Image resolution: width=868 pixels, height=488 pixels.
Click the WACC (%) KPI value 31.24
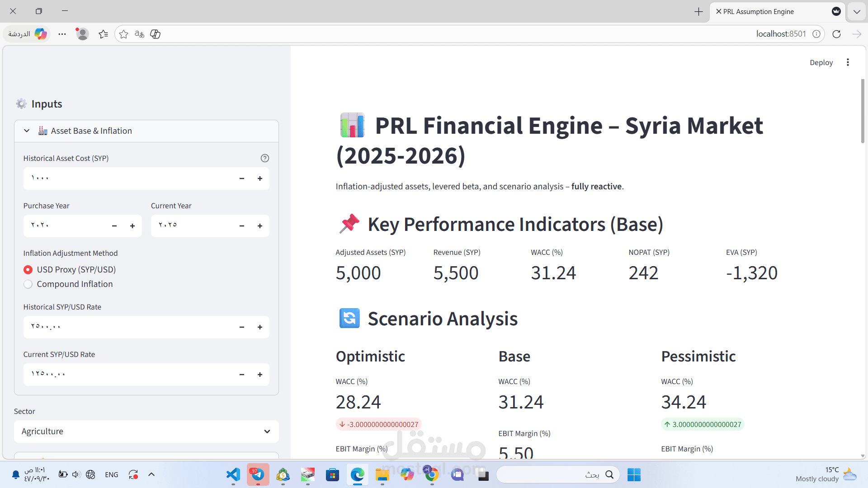[553, 273]
